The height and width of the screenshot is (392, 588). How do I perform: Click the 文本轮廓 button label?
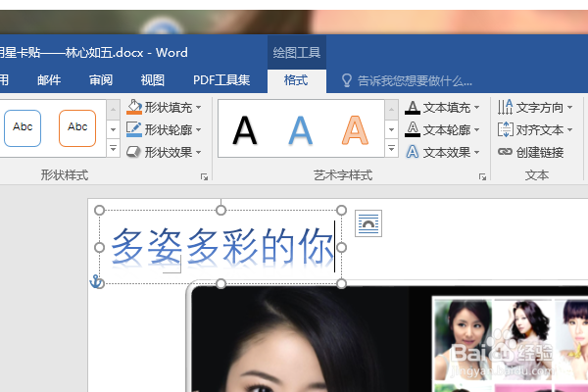pos(447,130)
